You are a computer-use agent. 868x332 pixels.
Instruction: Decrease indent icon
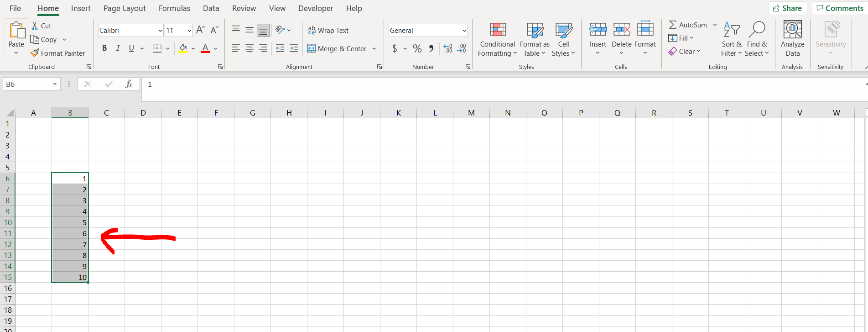tap(280, 48)
